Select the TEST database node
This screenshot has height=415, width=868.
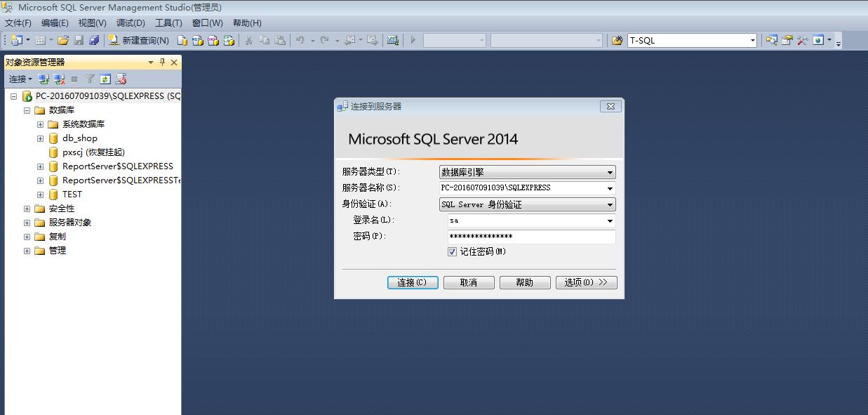72,195
